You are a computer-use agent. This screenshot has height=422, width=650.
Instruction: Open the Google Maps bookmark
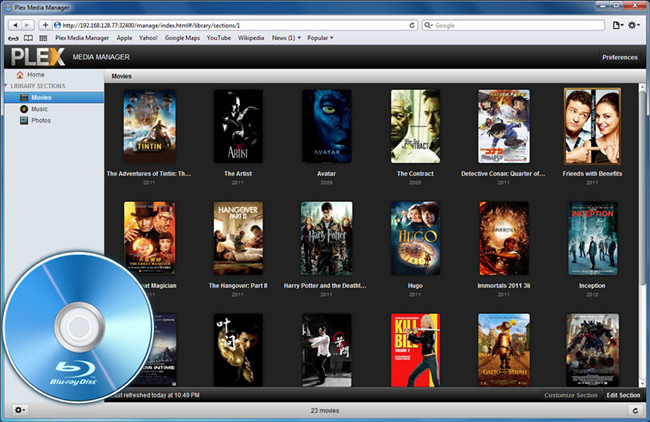coord(182,38)
